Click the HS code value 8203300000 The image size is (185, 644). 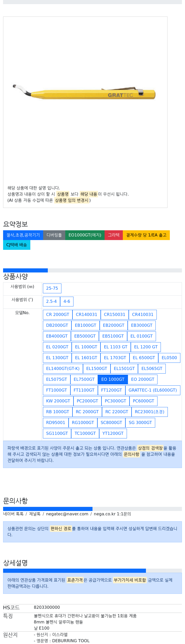tap(47, 607)
